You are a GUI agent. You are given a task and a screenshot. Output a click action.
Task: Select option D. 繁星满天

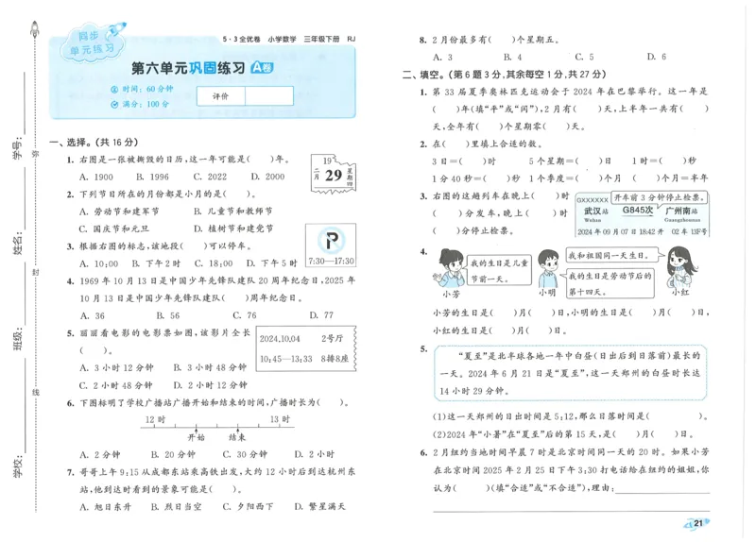pyautogui.click(x=319, y=507)
